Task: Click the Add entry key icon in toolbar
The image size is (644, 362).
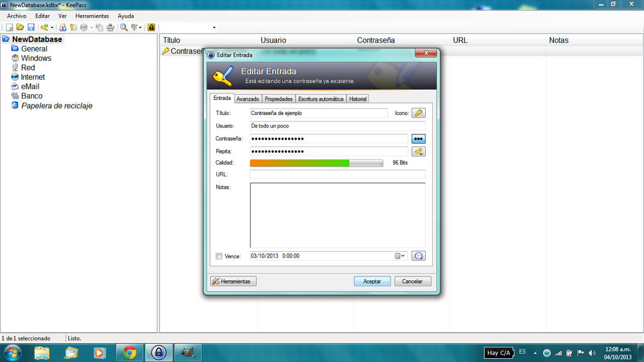Action: 44,28
